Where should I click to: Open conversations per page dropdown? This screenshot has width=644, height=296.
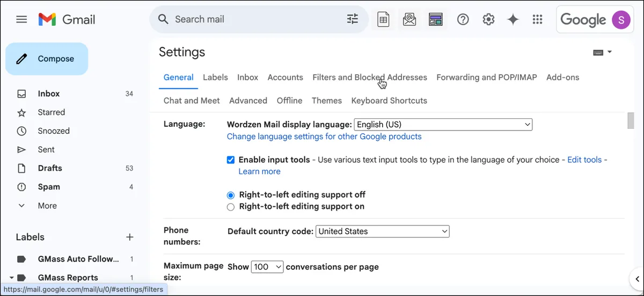click(267, 266)
